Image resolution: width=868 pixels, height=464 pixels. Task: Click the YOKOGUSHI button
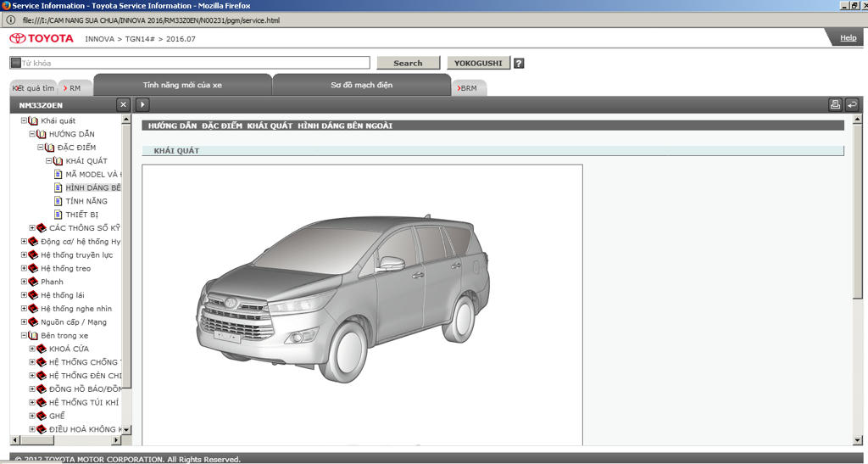click(478, 63)
